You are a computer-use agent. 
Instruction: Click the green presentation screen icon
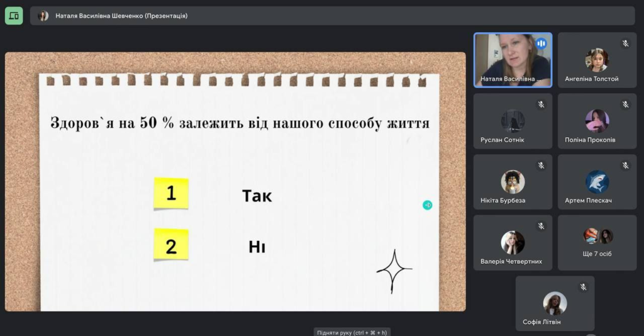14,16
